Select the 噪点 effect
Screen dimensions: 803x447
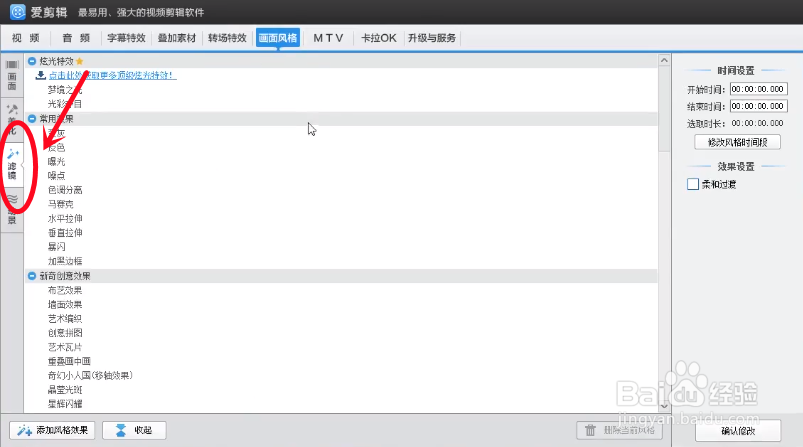56,176
